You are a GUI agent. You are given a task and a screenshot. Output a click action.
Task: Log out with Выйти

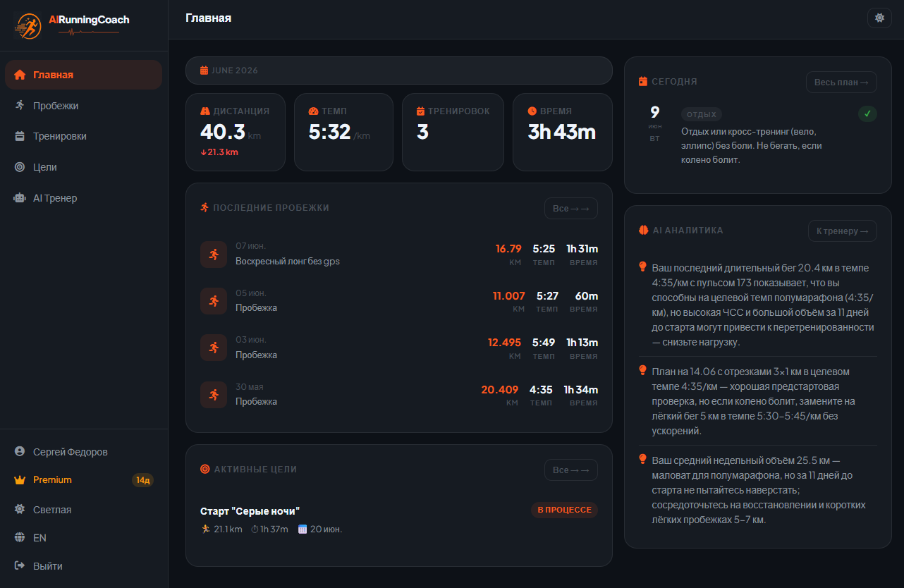click(83, 566)
